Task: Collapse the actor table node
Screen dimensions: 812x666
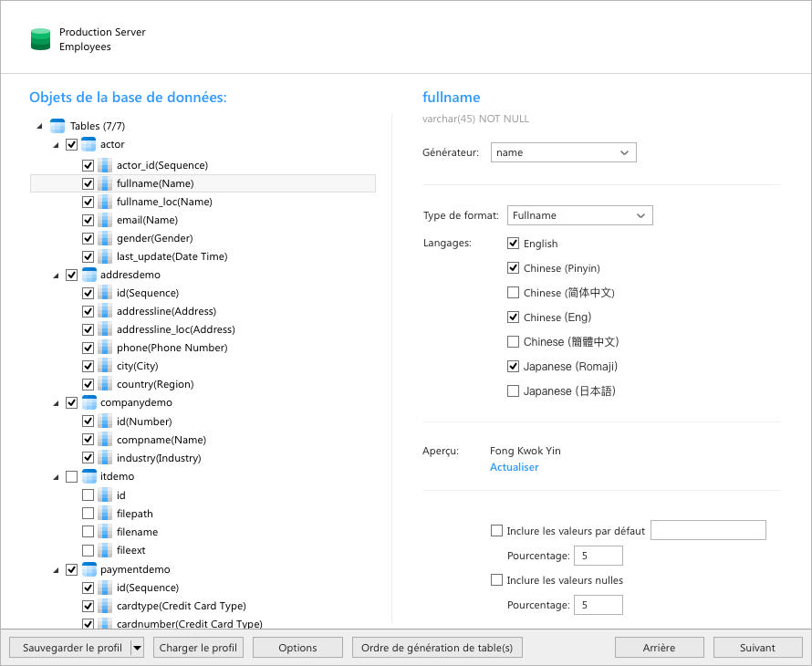Action: click(56, 146)
